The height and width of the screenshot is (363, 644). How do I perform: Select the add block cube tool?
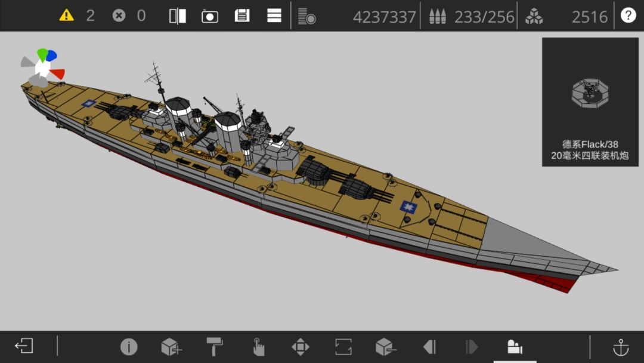171,346
